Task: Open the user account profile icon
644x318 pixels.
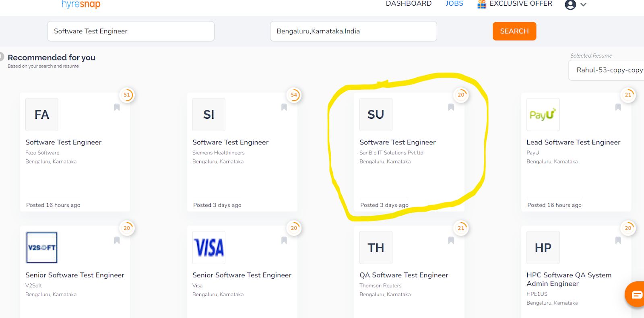Action: [x=570, y=4]
